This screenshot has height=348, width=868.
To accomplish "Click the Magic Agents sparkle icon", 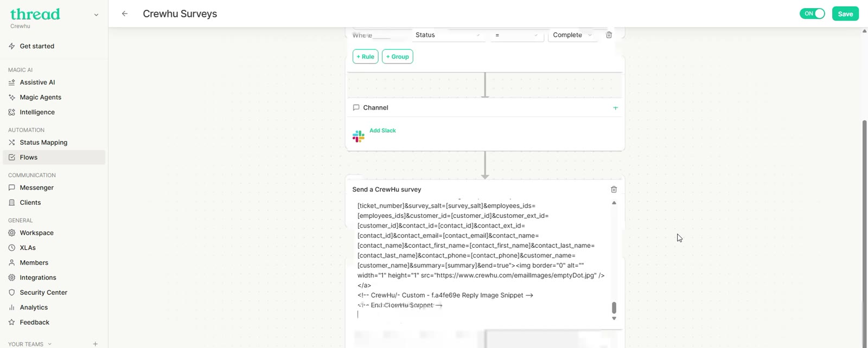I will click(x=12, y=97).
